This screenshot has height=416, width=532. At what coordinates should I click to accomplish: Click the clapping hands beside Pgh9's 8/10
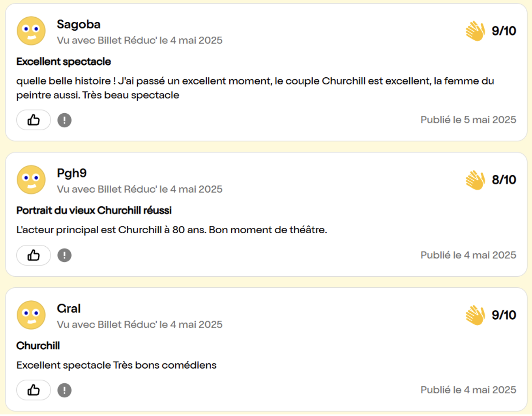[x=475, y=180]
